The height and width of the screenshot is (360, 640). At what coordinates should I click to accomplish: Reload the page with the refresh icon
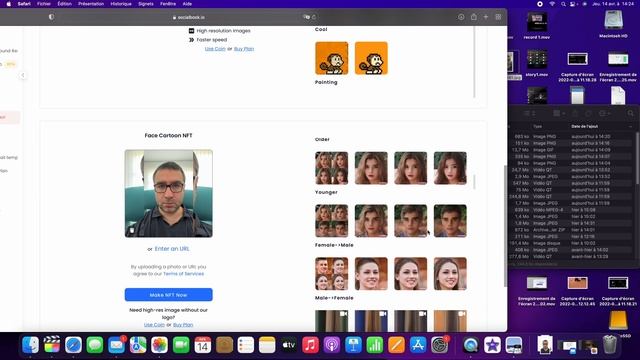pyautogui.click(x=314, y=17)
